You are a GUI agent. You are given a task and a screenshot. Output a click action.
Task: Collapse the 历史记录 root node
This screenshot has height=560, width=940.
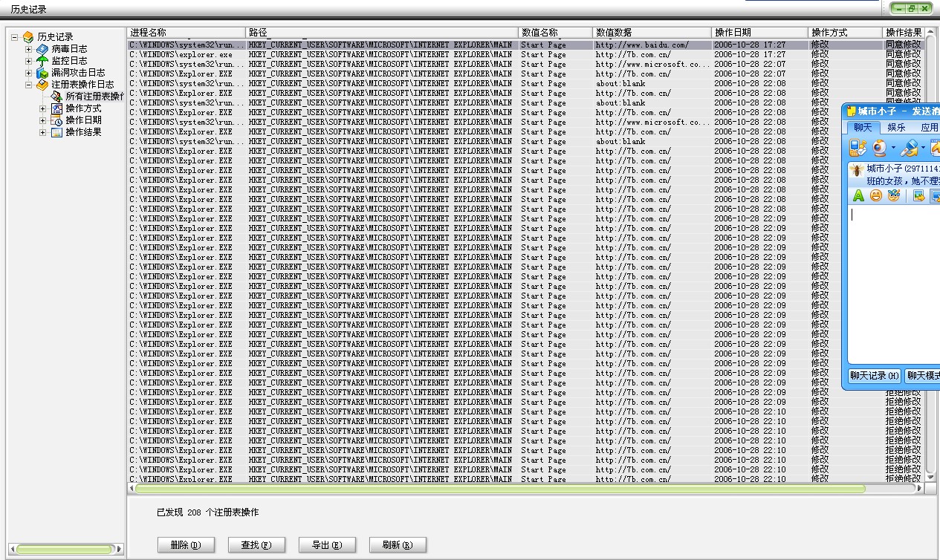point(15,36)
